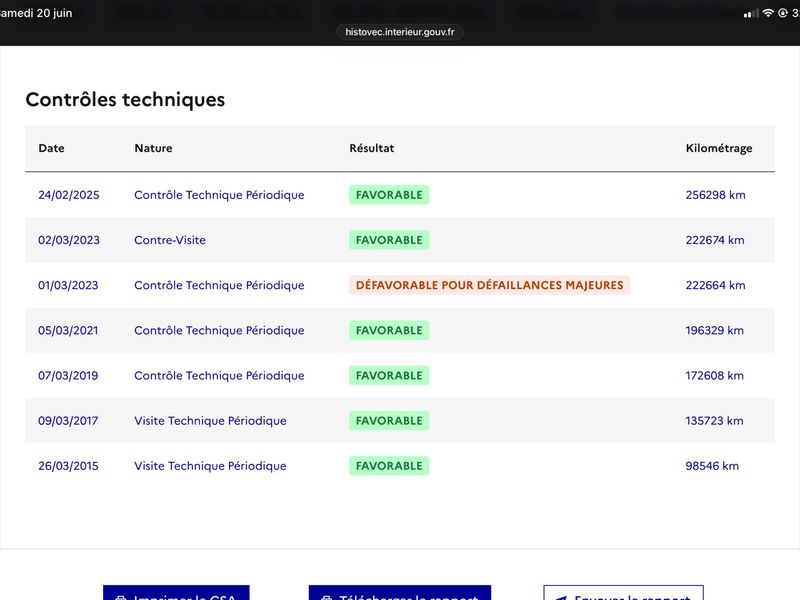Select the mileage 222674 km
The image size is (800, 600).
715,240
